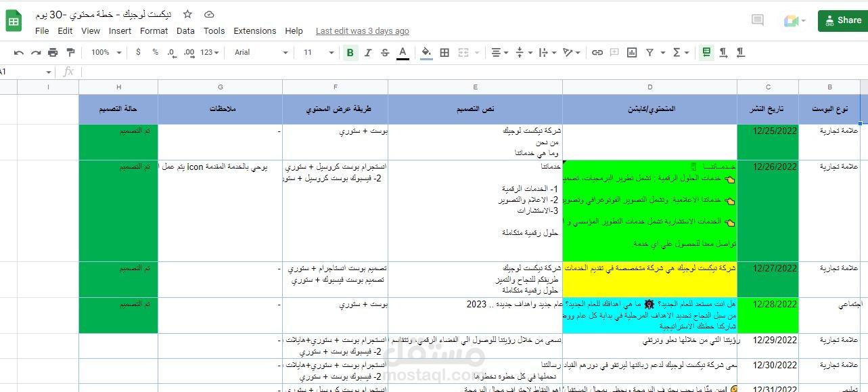868x392 pixels.
Task: Select the 'تاريخ النشر' header cell
Action: click(x=768, y=109)
